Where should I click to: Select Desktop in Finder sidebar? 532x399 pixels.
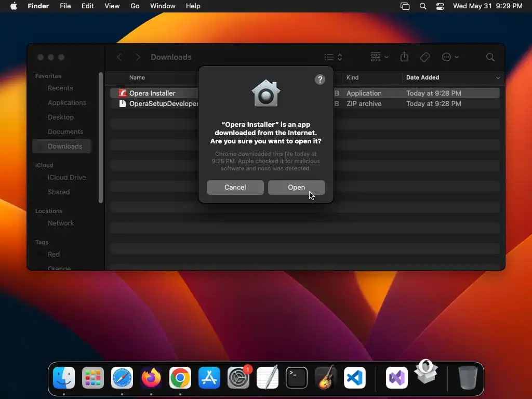(x=61, y=117)
